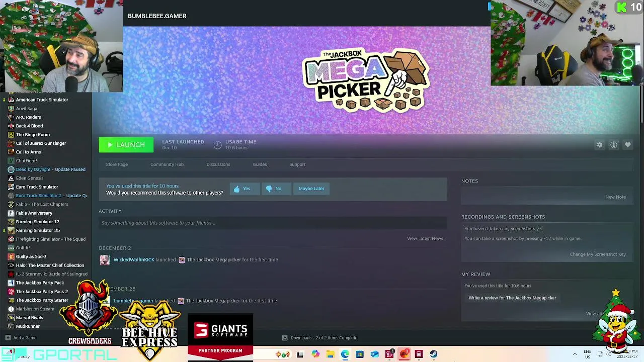The height and width of the screenshot is (362, 644).
Task: Open the Discussions tab
Action: (x=218, y=164)
